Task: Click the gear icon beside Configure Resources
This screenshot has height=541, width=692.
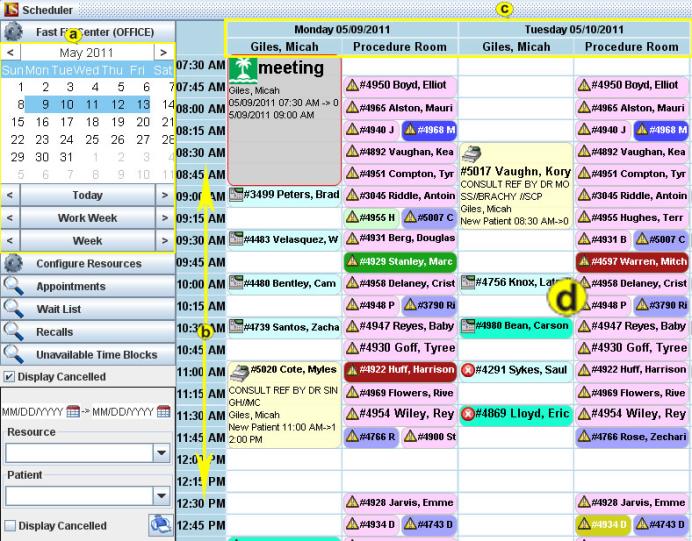Action: point(13,263)
